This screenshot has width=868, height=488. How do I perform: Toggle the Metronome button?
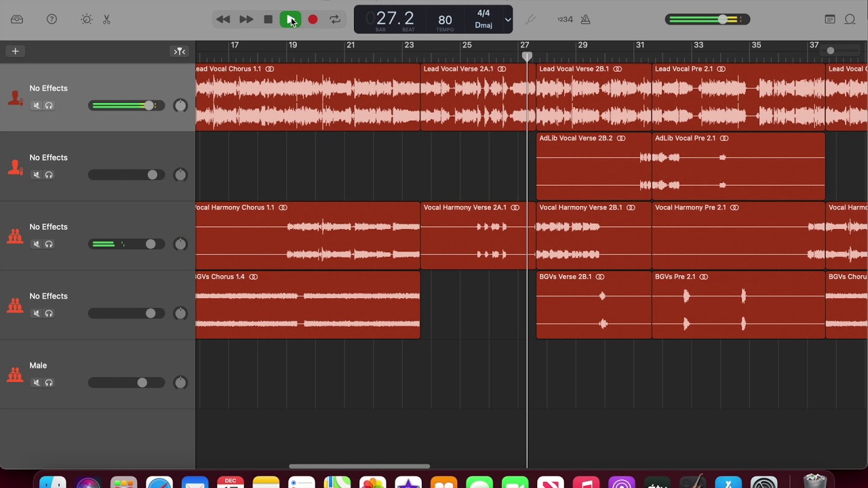pos(586,20)
